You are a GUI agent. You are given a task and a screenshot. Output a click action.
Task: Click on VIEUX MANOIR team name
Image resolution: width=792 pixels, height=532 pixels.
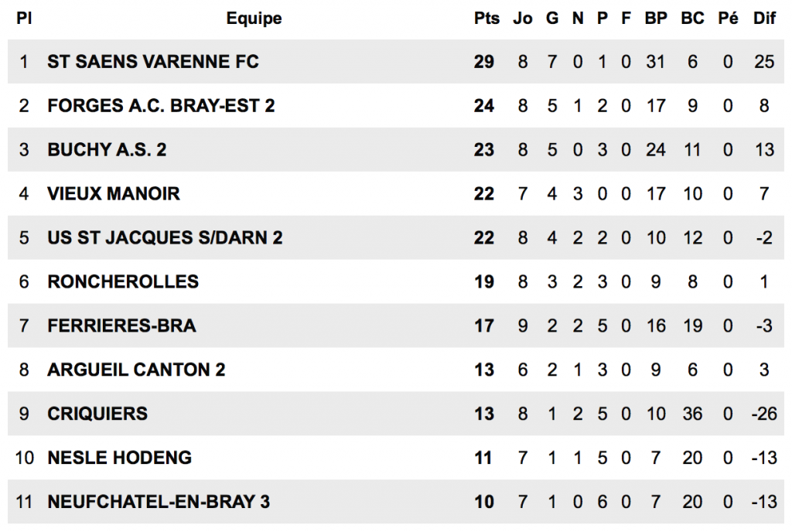click(x=114, y=193)
